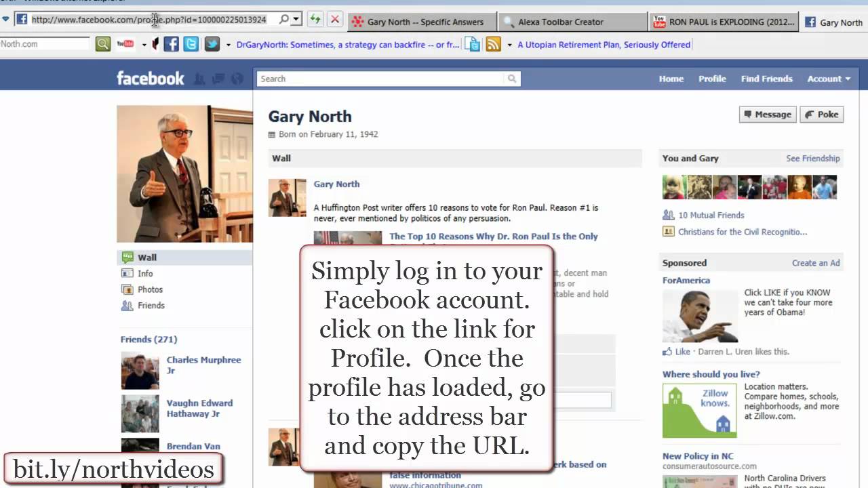Switch to Gary North Specific Answers tab
Screen dimensions: 868x488
pyautogui.click(x=422, y=22)
